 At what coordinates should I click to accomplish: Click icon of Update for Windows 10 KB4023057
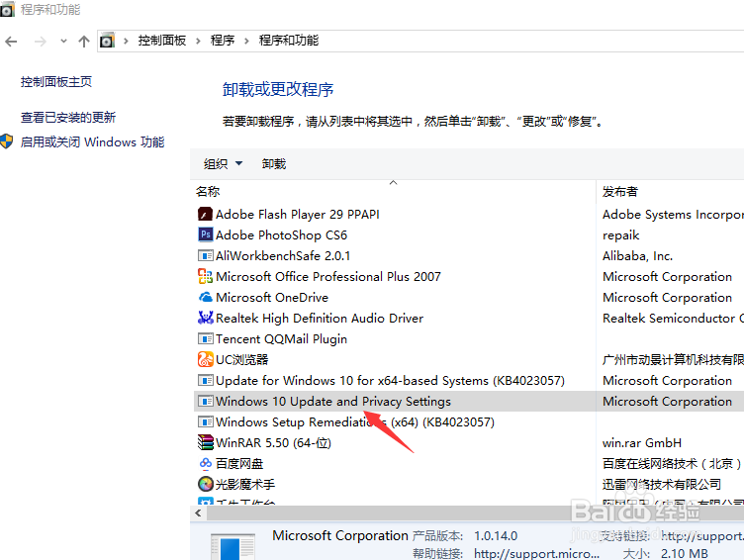pyautogui.click(x=205, y=380)
